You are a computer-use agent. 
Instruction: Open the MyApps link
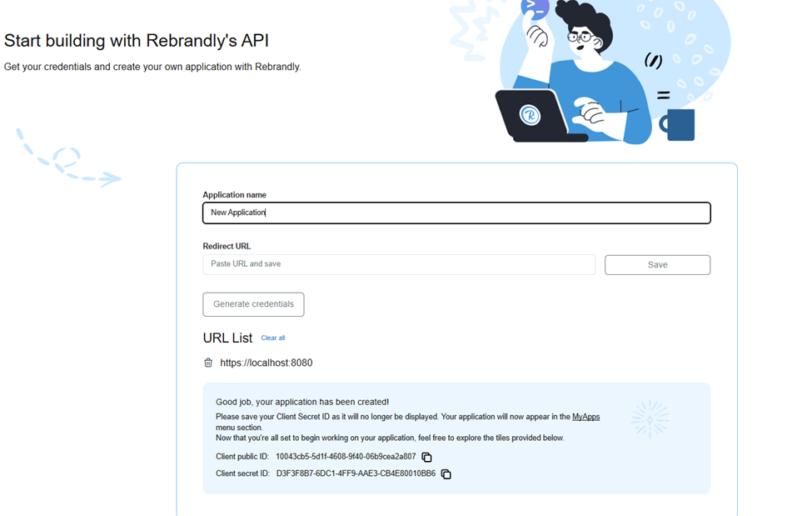click(585, 417)
